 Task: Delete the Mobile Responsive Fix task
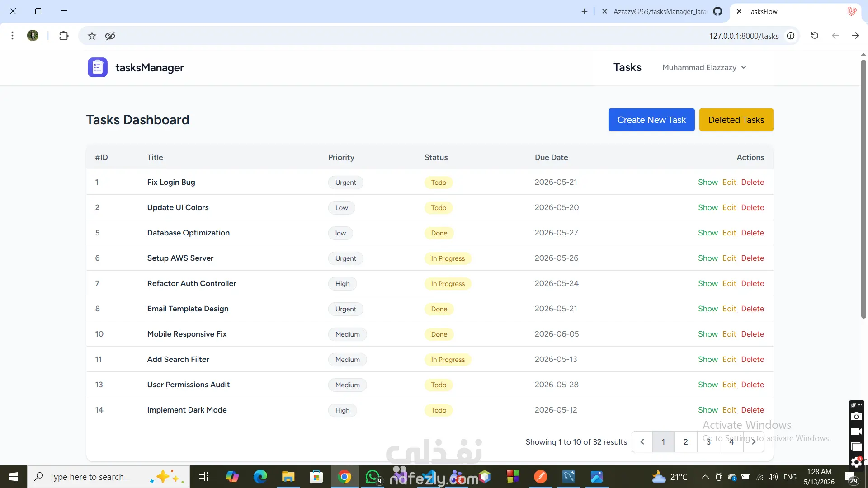[752, 334]
